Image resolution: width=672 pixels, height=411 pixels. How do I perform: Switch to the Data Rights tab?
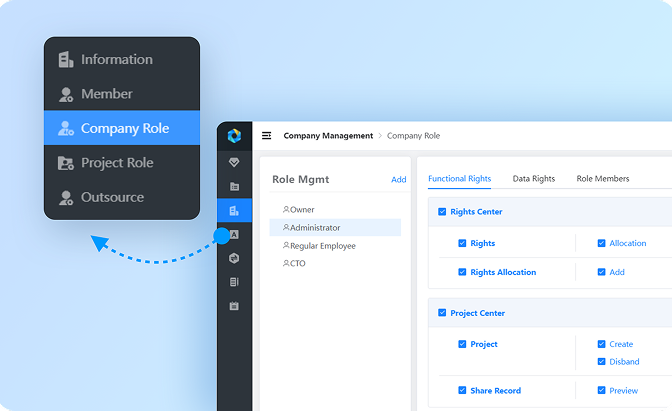(x=533, y=179)
